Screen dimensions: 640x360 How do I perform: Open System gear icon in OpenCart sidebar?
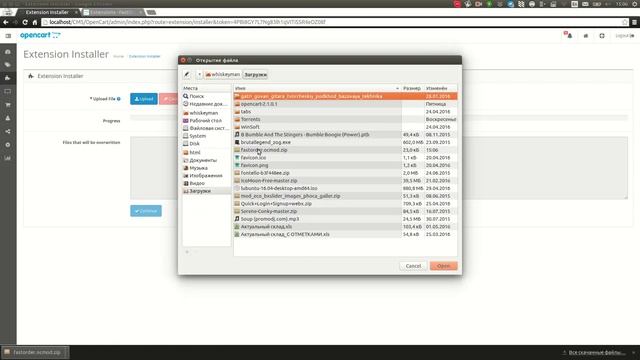8,145
